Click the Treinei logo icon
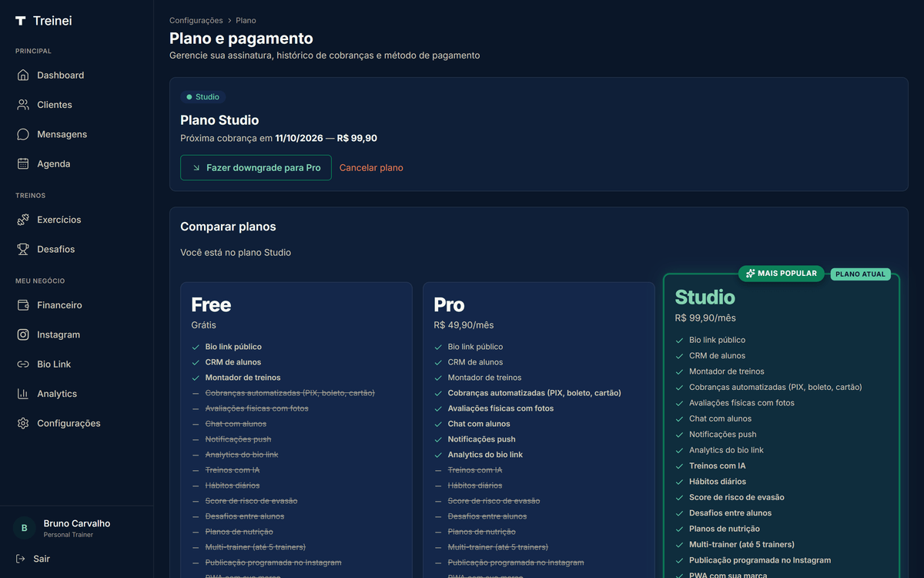Viewport: 924px width, 578px height. 21,21
